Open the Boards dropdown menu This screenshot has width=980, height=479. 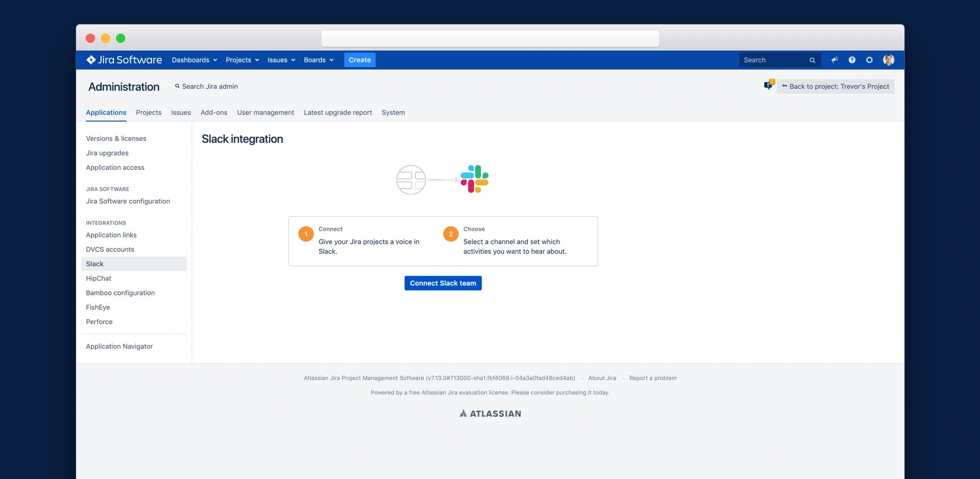pyautogui.click(x=318, y=60)
